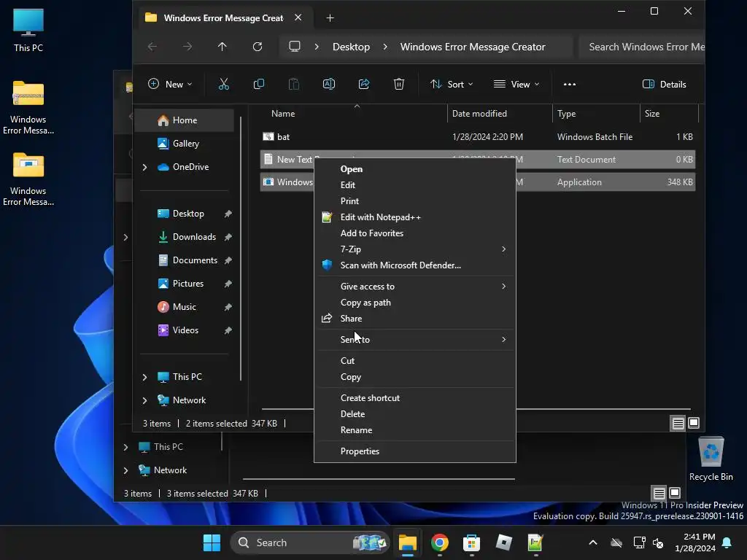Switch to large thumbnails view in status bar
The width and height of the screenshot is (747, 560).
click(694, 423)
